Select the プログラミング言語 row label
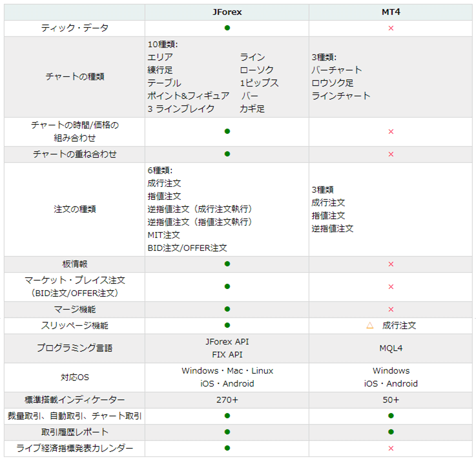Viewport: 476px width, 459px height. (75, 348)
